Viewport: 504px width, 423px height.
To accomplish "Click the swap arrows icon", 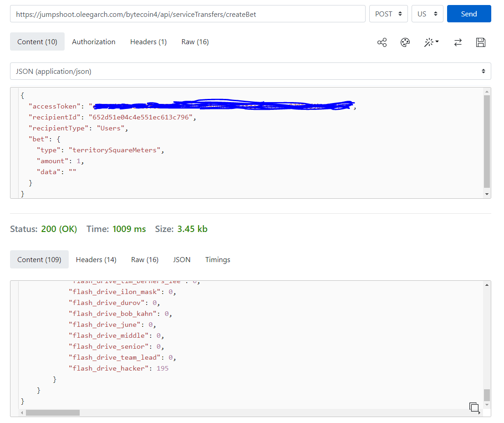I will (x=458, y=42).
